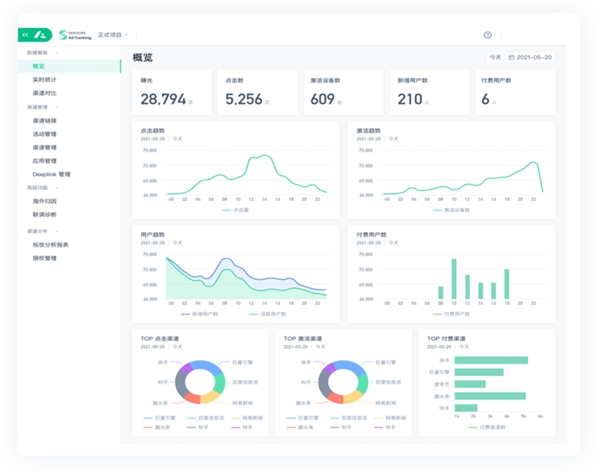Open 海外归因 in the sidebar
The width and height of the screenshot is (600, 474).
click(x=45, y=201)
